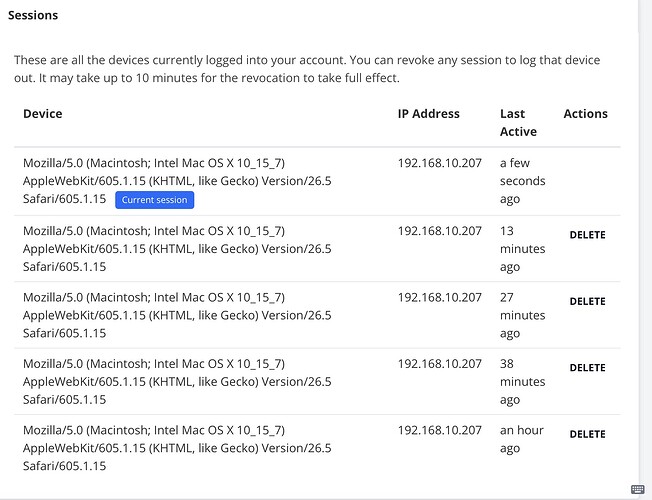652x500 pixels.
Task: Click the 'an hour ago' timestamp
Action: coord(522,439)
